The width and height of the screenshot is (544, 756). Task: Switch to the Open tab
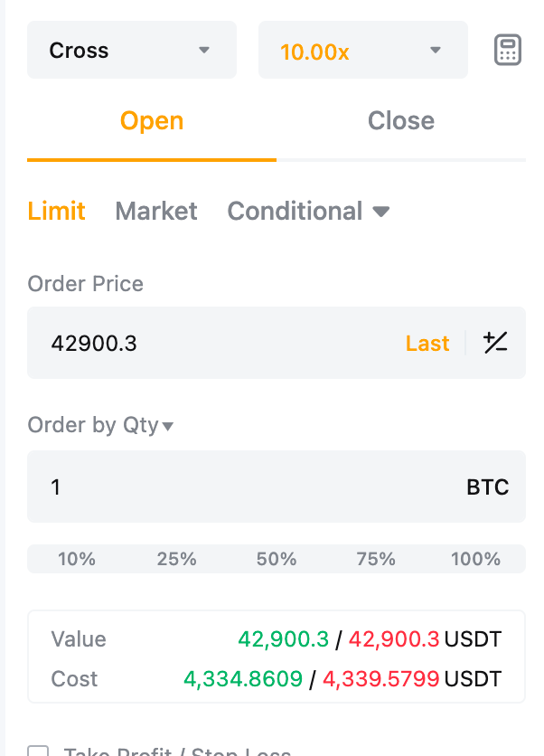[x=152, y=121]
